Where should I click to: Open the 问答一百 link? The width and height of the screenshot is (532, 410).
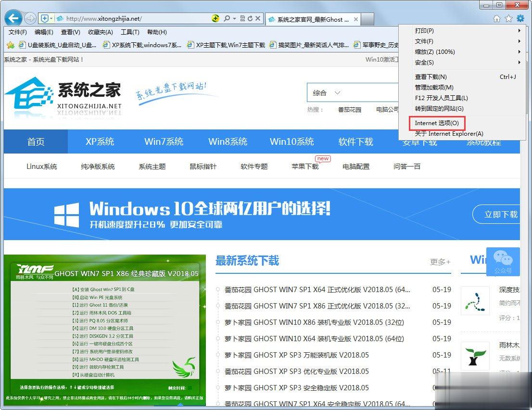[407, 167]
